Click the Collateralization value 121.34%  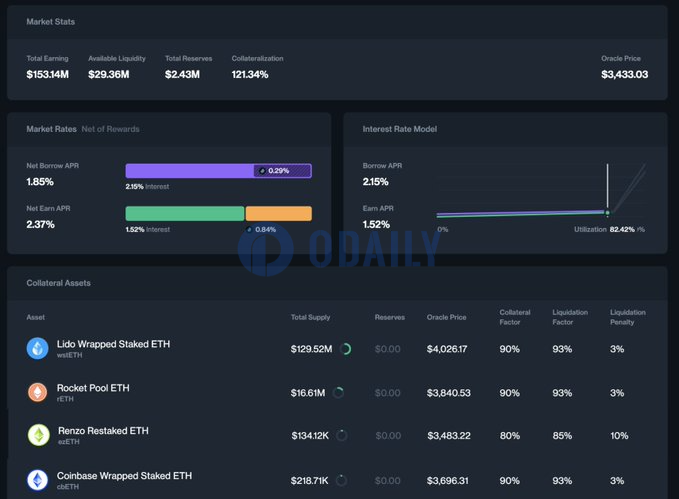(x=250, y=75)
